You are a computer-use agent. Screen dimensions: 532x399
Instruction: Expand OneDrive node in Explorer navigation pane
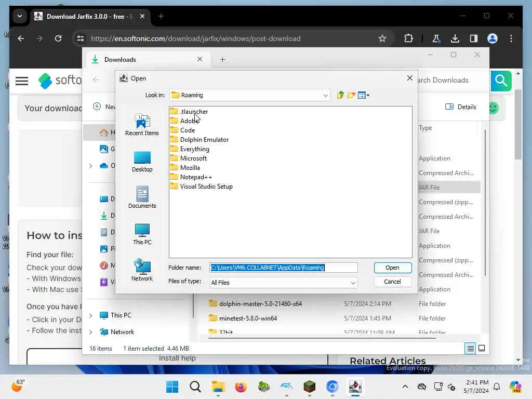(90, 166)
